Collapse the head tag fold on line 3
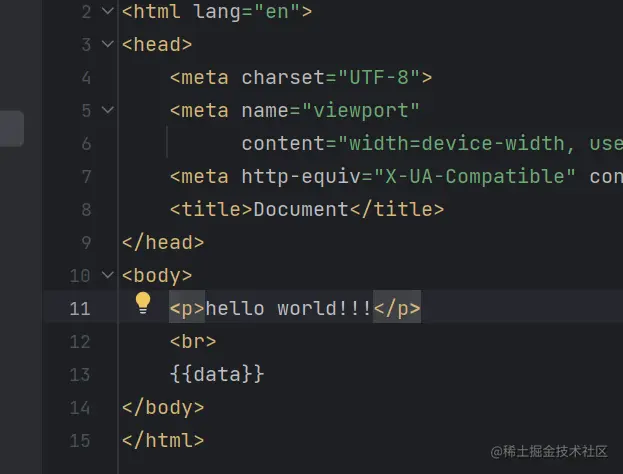623x474 pixels. (x=108, y=43)
